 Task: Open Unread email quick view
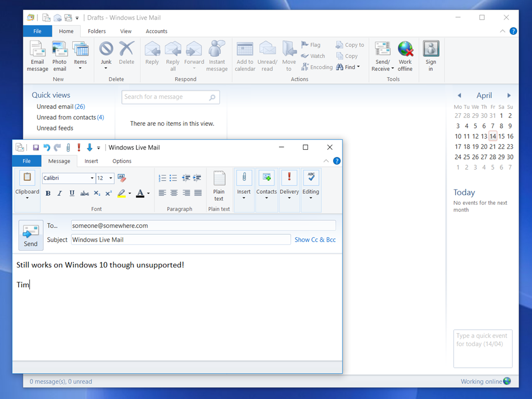click(61, 107)
